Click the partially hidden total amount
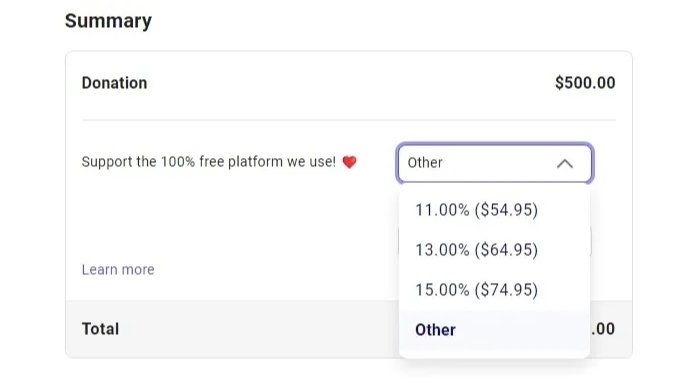The width and height of the screenshot is (684, 384). (603, 329)
